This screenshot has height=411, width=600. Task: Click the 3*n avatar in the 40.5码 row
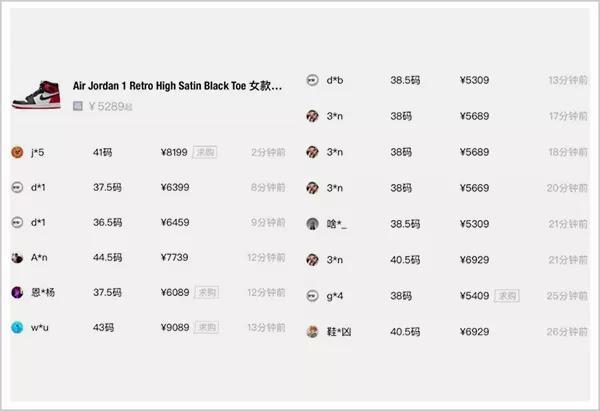(x=313, y=260)
